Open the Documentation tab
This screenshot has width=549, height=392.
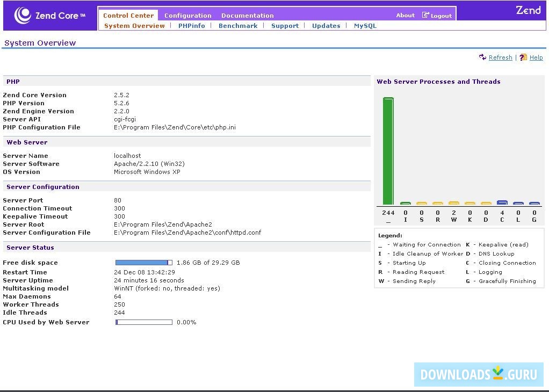(247, 16)
